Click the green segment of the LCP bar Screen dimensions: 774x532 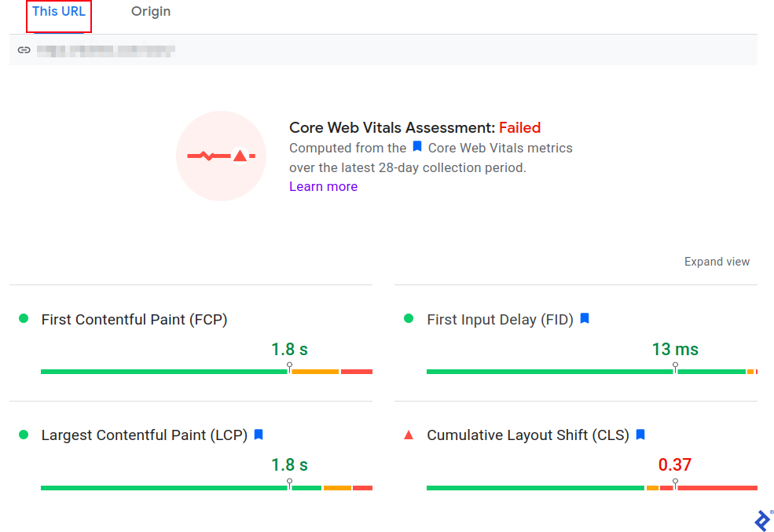(157, 487)
